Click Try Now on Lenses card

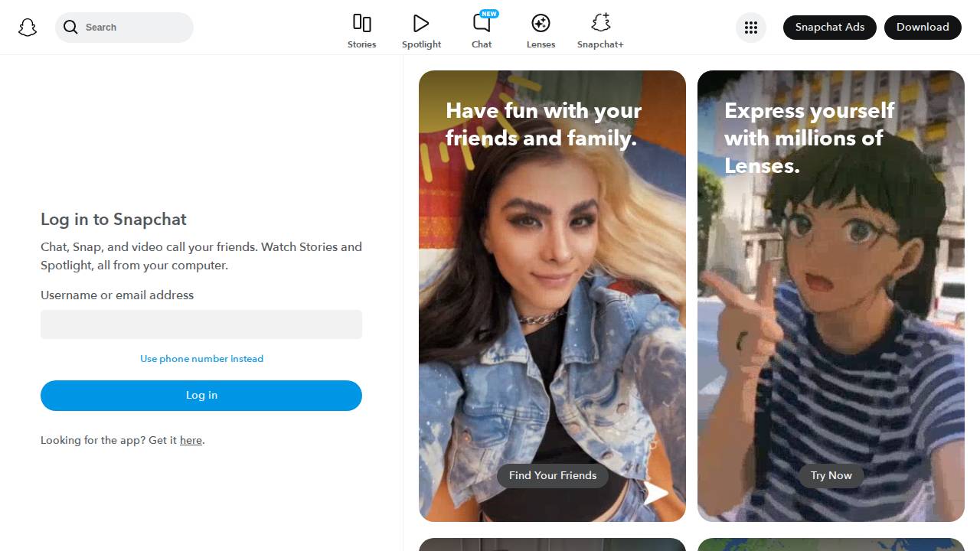tap(831, 476)
